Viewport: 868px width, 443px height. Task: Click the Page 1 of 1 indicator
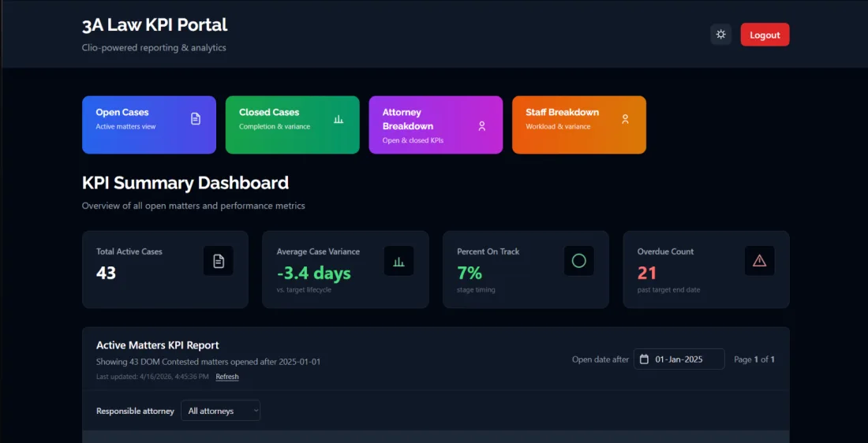click(x=754, y=359)
